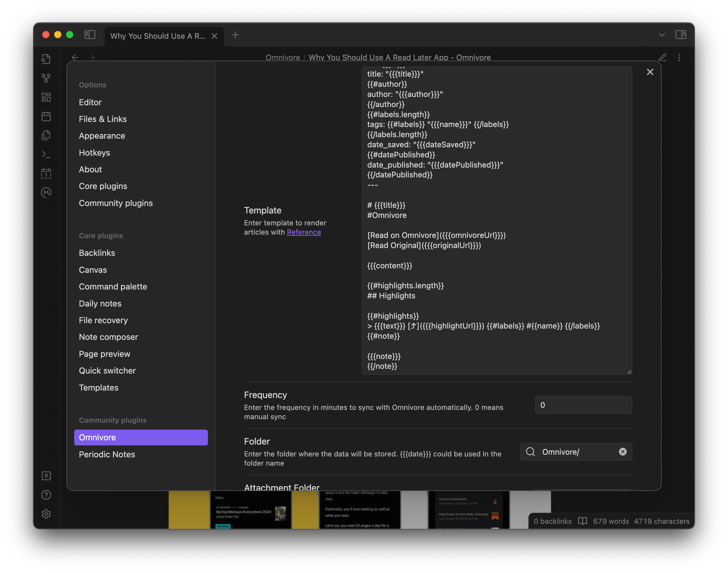Toggle the left sidebar icon
The image size is (728, 573).
90,35
